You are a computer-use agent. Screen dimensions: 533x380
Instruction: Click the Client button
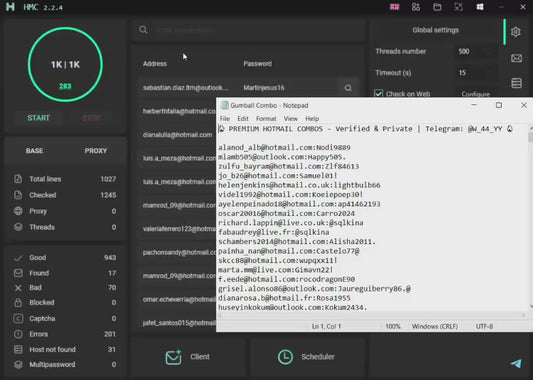coord(188,357)
